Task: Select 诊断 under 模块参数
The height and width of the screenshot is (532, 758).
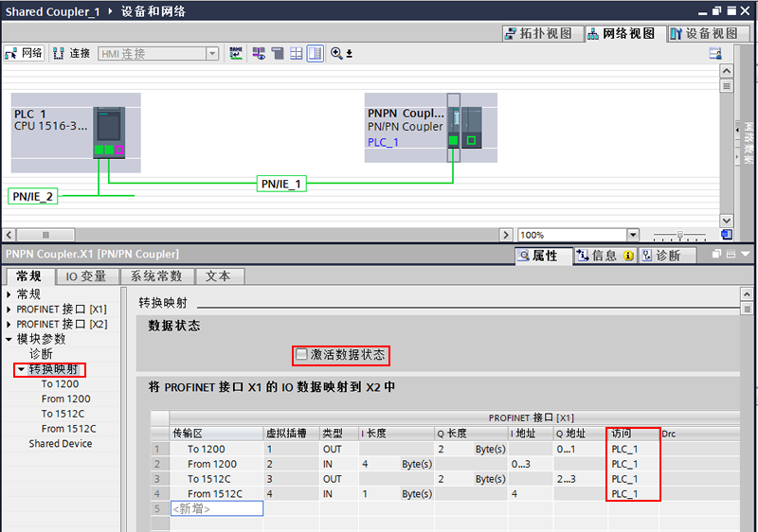Action: [41, 354]
